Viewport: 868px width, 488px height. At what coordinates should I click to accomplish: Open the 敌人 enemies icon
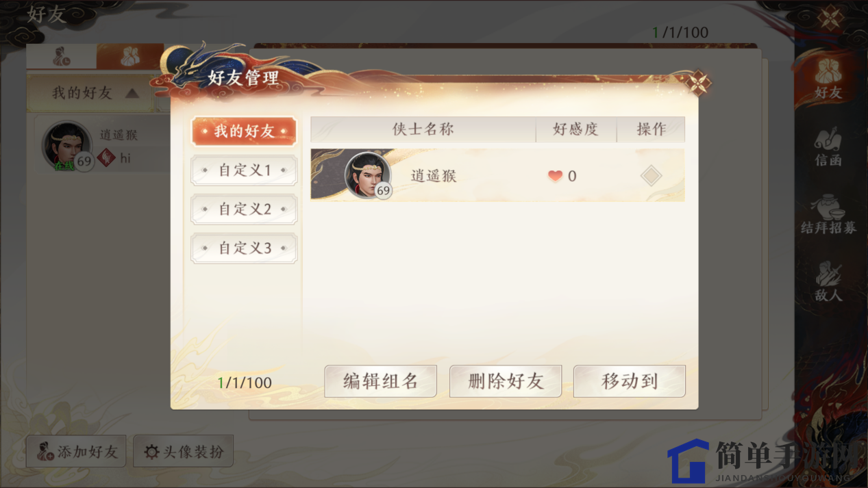pyautogui.click(x=828, y=281)
